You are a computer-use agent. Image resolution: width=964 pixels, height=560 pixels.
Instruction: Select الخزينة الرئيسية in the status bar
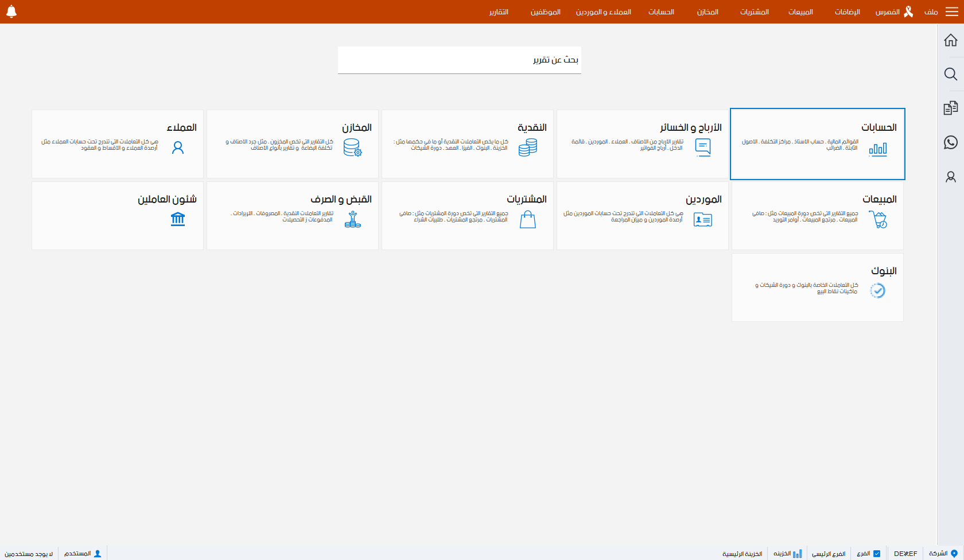(742, 554)
